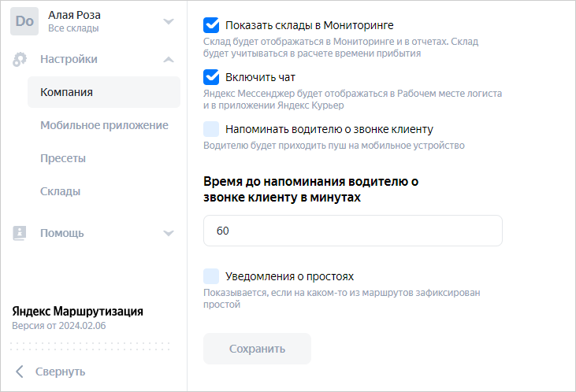Go to Пресеты menu item
Image resolution: width=576 pixels, height=392 pixels.
[x=63, y=158]
